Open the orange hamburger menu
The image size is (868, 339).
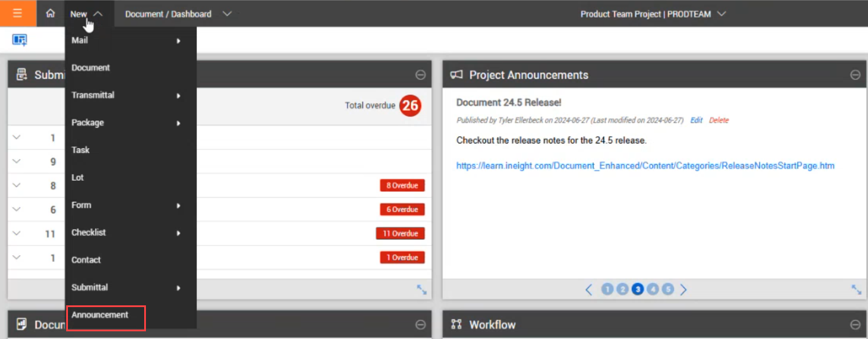18,14
